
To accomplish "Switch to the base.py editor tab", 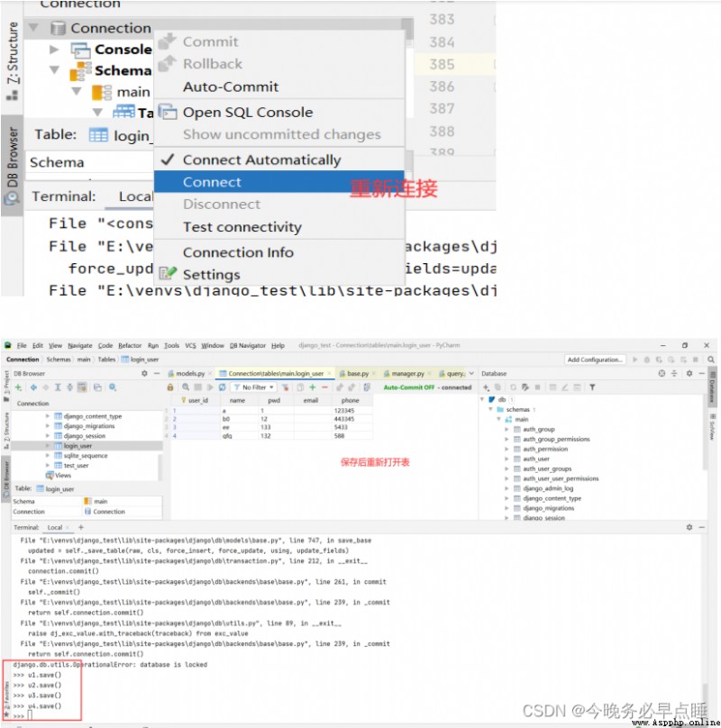I will (x=357, y=373).
